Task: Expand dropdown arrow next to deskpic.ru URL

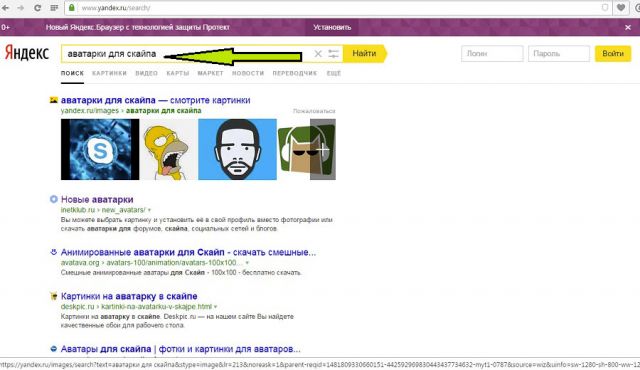Action: 216,306
